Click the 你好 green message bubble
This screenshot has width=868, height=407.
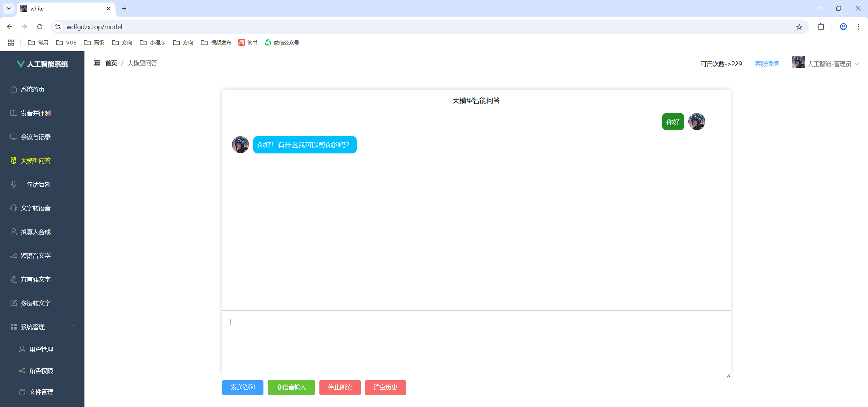coord(673,122)
